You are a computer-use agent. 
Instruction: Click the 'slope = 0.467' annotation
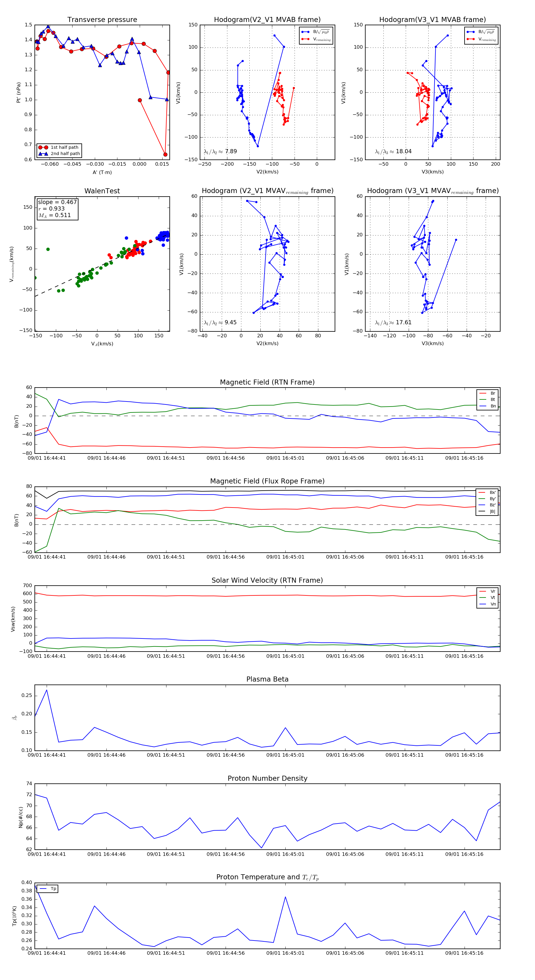pos(57,202)
